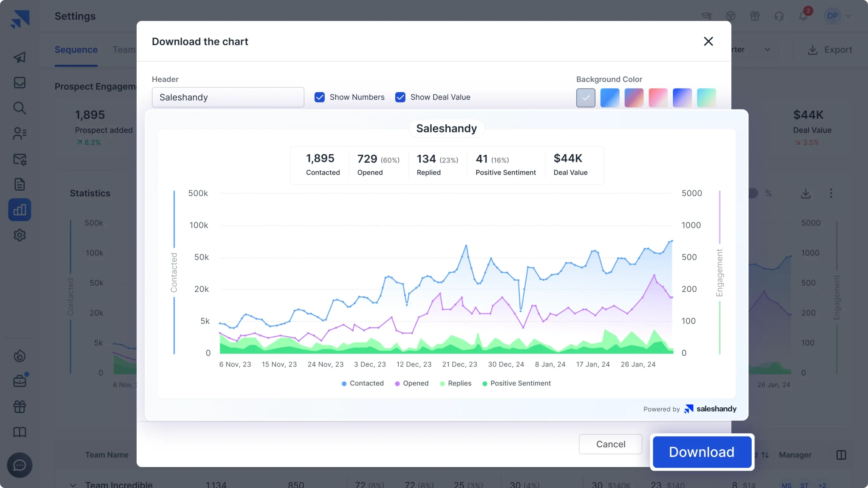Select the indigo gradient background swatch
This screenshot has height=488, width=868.
click(682, 98)
